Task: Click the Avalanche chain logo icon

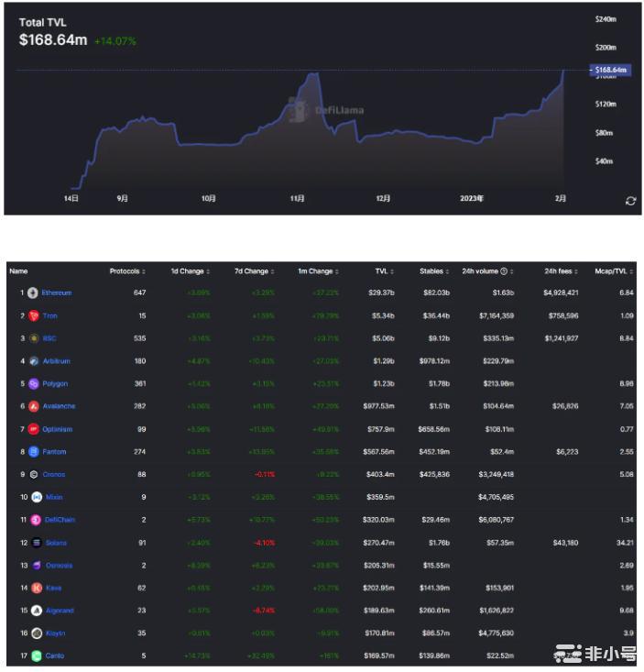Action: (x=34, y=406)
